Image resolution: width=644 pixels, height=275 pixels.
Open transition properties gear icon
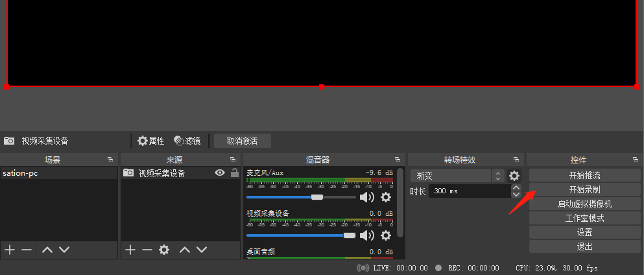tap(514, 176)
